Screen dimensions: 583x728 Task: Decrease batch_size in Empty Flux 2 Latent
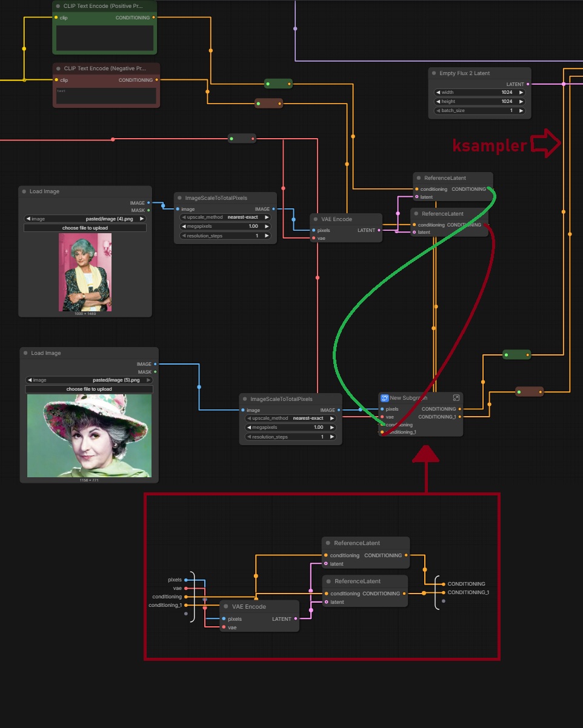438,111
